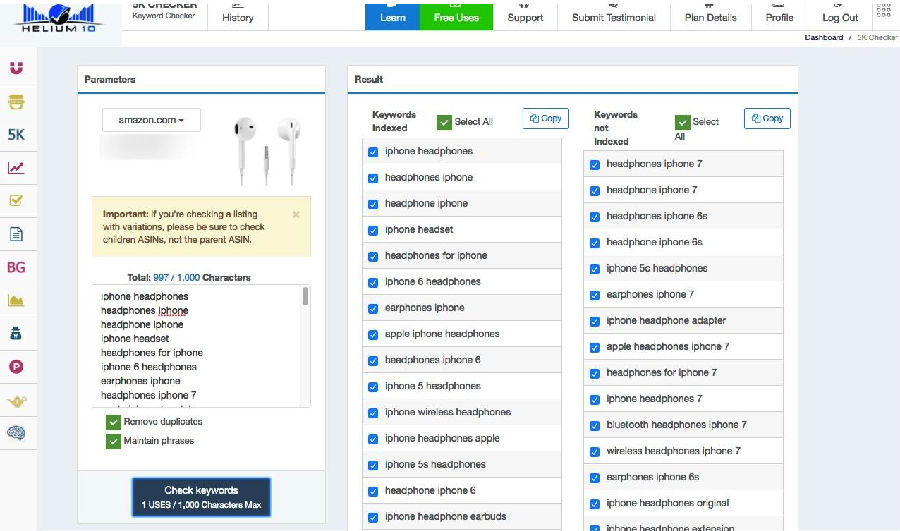900x531 pixels.
Task: Open the History tab
Action: pyautogui.click(x=237, y=15)
